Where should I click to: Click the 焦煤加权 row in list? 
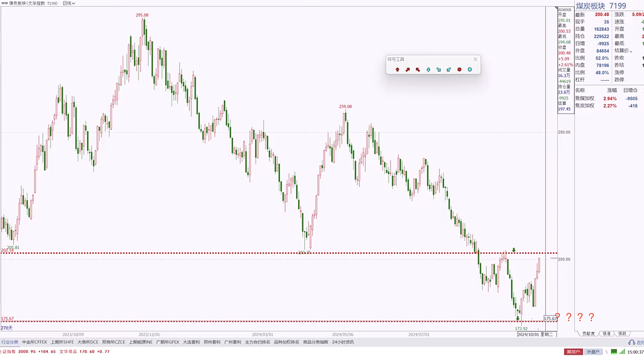coord(584,98)
